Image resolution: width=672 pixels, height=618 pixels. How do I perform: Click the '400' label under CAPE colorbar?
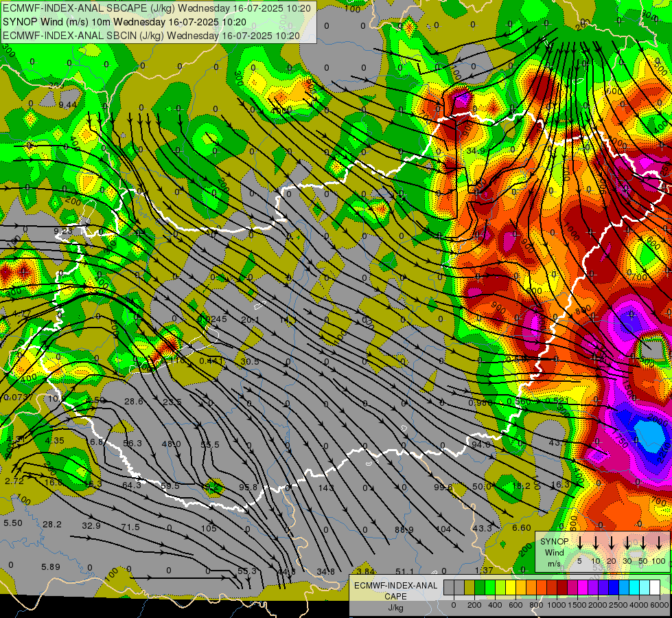[x=495, y=605]
